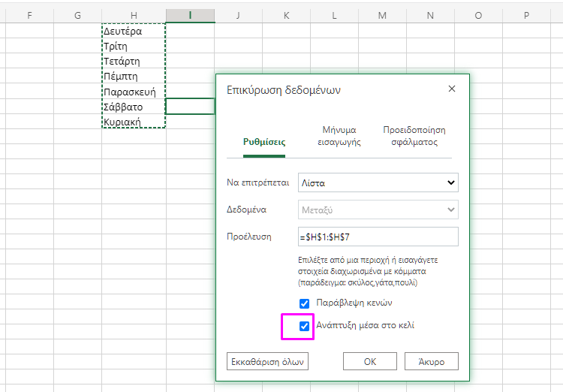This screenshot has width=563, height=392.
Task: Switch to the Ρυθμίσεις tab
Action: [x=263, y=141]
